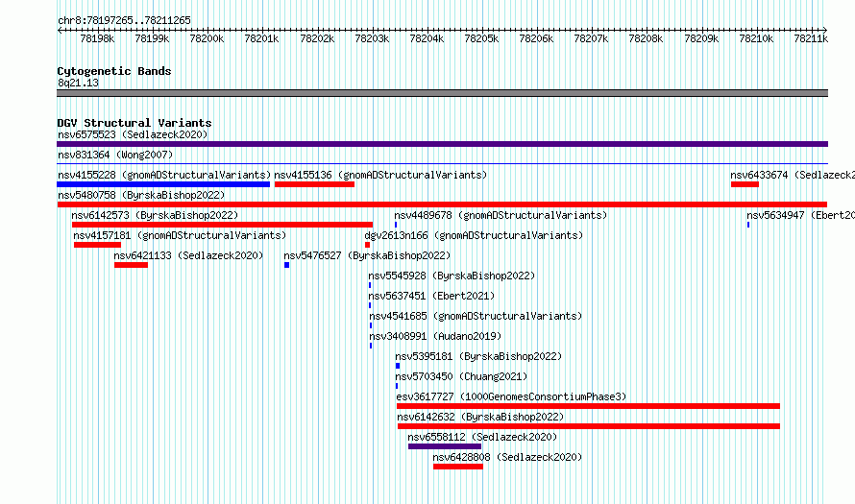Open nsv5476527 (ByrskaBishop2022) label
The width and height of the screenshot is (855, 504).
pyautogui.click(x=367, y=255)
